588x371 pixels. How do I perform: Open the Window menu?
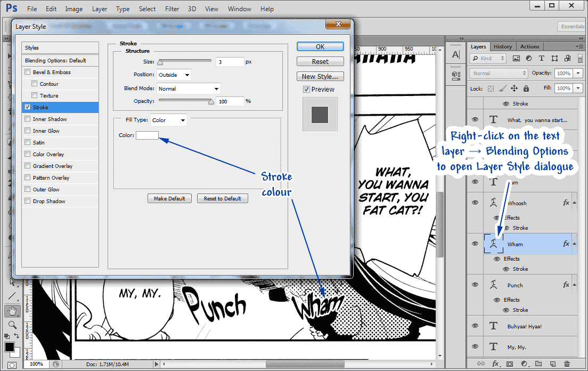point(240,9)
